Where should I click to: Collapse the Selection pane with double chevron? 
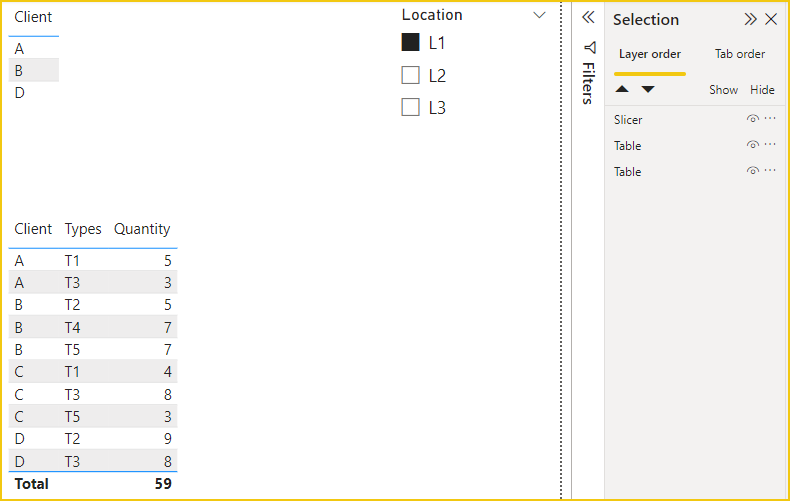(750, 19)
